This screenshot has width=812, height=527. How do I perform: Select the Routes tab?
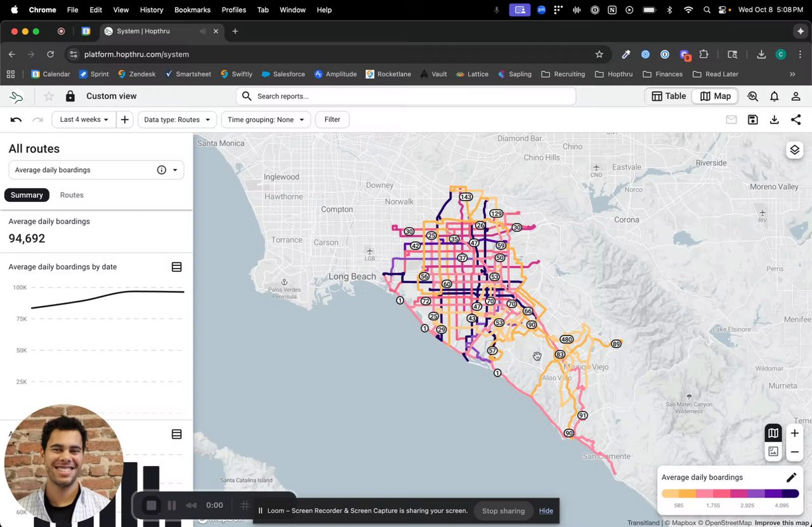pyautogui.click(x=72, y=195)
